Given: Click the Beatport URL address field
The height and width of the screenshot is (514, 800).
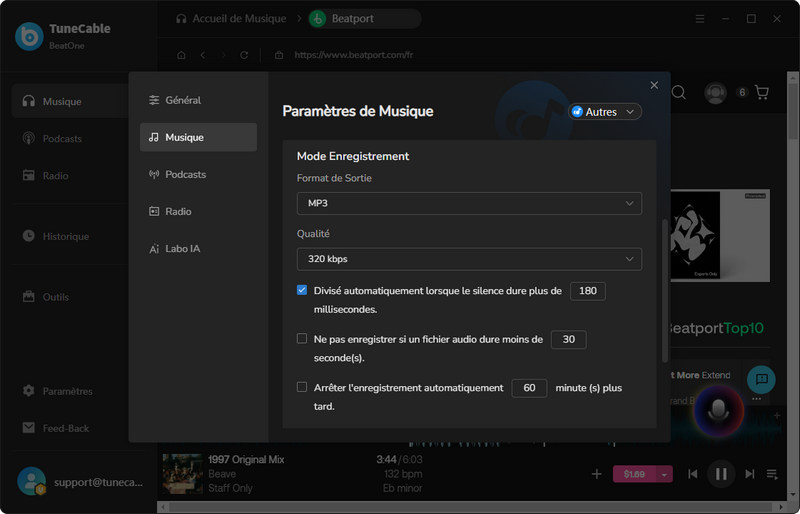Looking at the screenshot, I should pos(354,55).
